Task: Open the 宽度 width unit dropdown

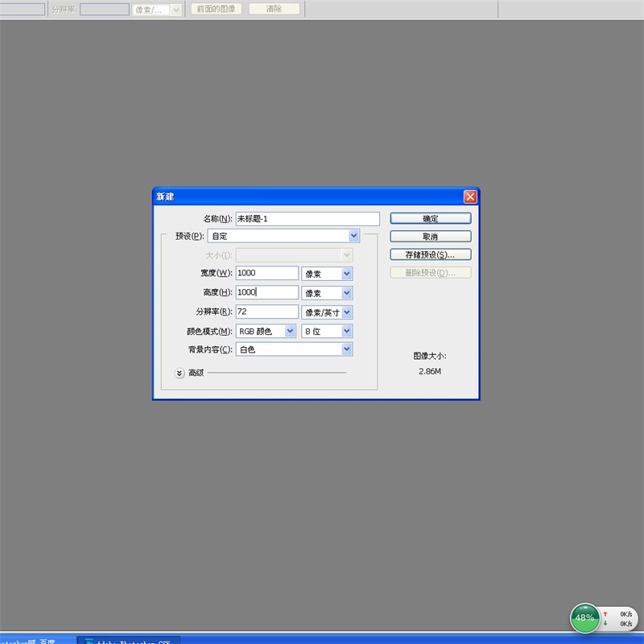Action: click(347, 274)
